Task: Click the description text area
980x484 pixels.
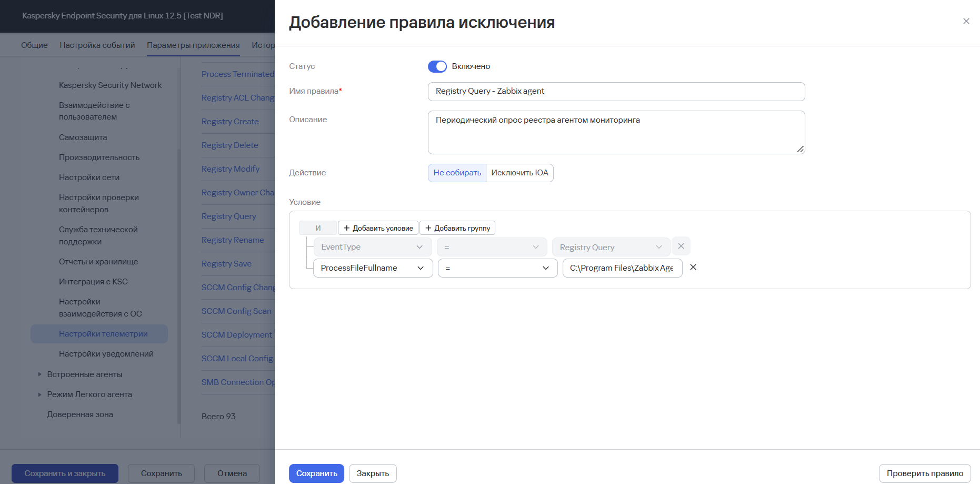Action: point(616,132)
